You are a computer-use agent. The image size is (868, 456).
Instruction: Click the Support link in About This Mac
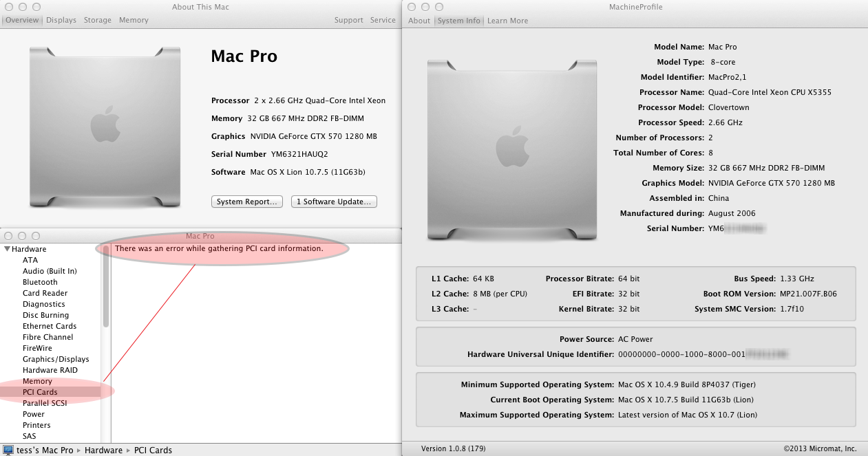pyautogui.click(x=349, y=20)
